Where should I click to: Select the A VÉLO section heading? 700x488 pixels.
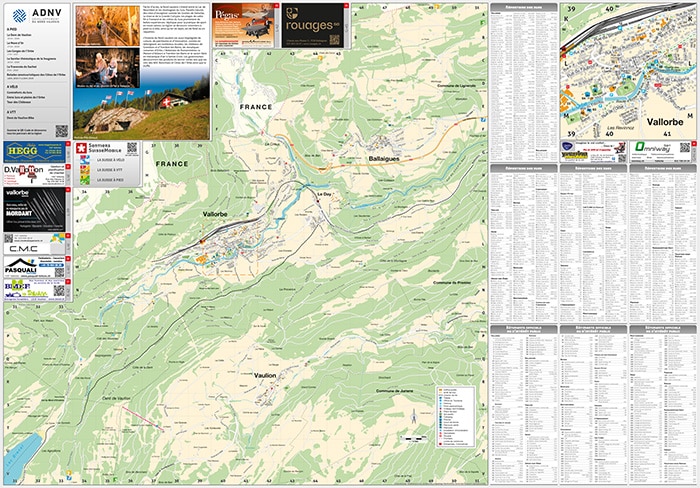[12, 87]
